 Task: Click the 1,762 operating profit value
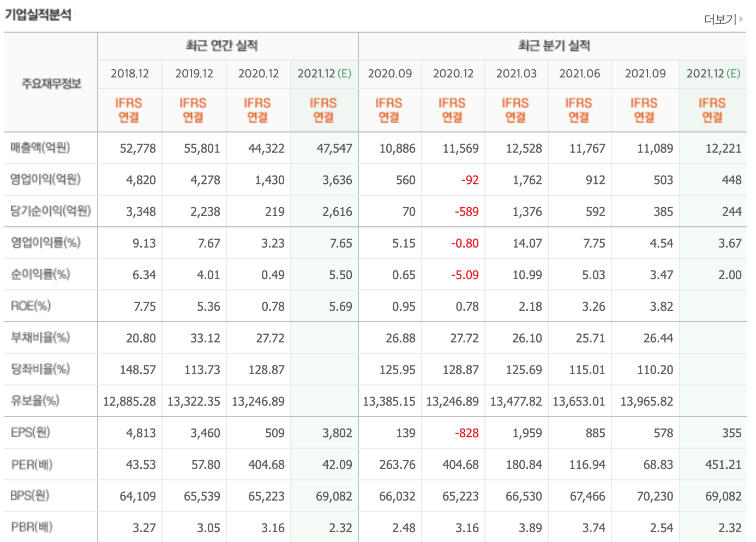pyautogui.click(x=527, y=180)
